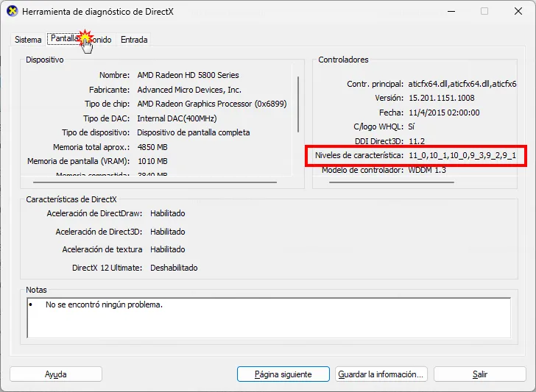Click the Internal DAC(400MHz) value
Screen dimensions: 536x392
(177, 118)
